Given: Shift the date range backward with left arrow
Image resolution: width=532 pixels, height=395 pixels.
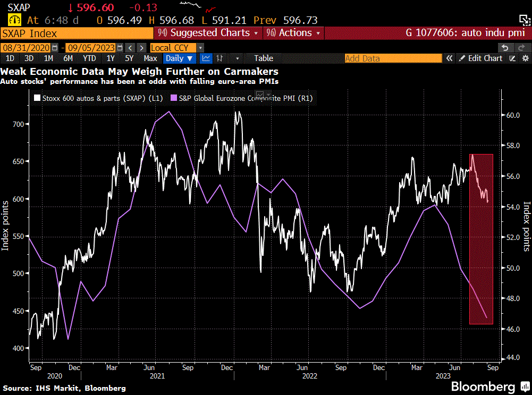Looking at the screenshot, I should (130, 48).
